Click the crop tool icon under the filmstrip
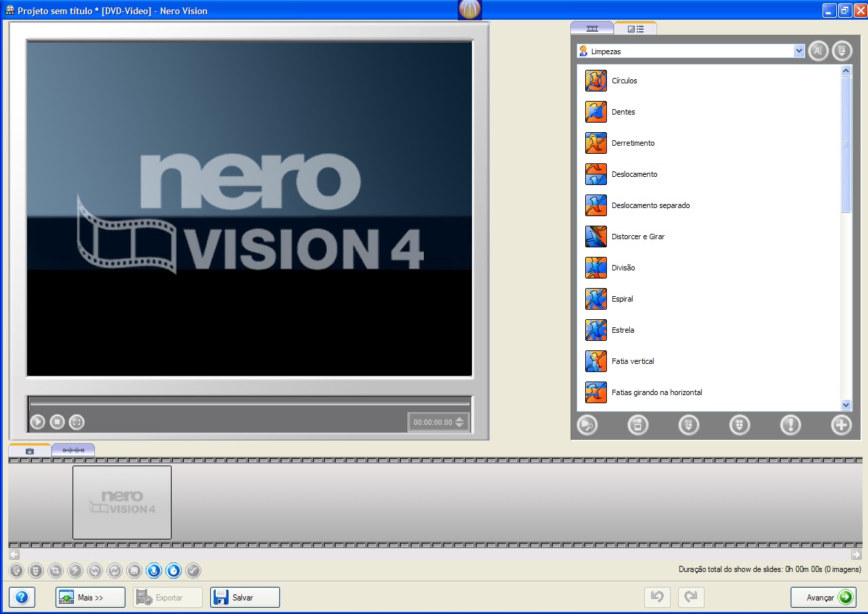 coord(56,571)
